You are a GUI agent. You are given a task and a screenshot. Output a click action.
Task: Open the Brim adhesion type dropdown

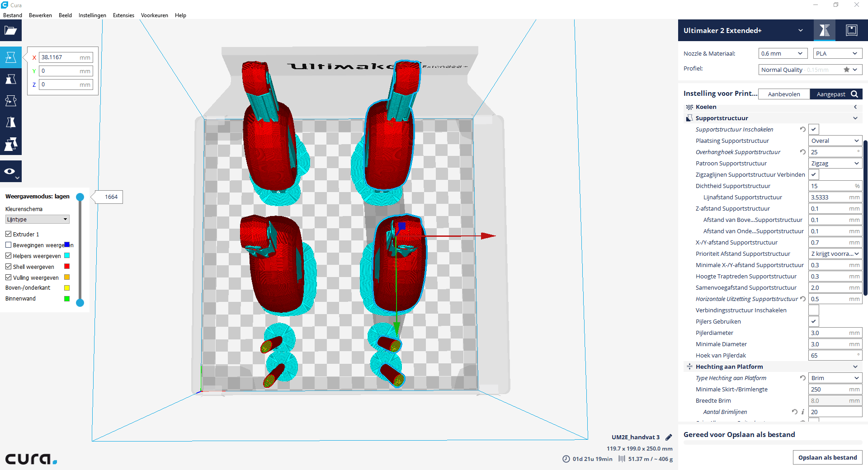(835, 378)
